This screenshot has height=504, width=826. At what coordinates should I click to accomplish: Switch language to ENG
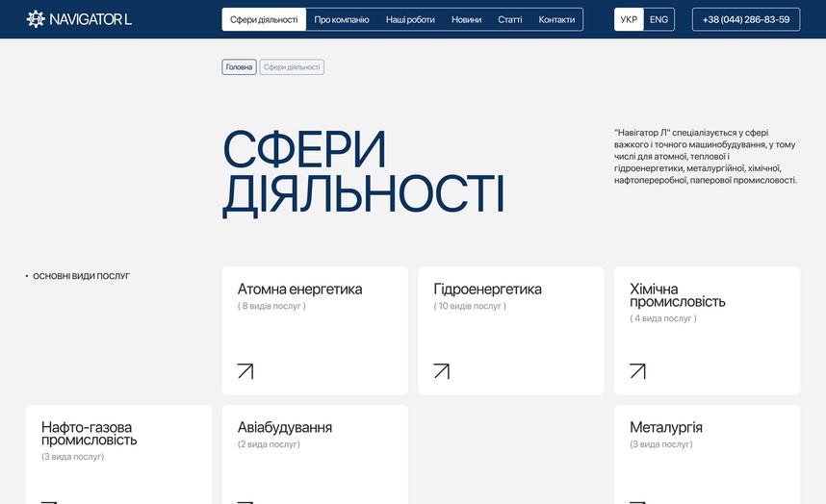[659, 19]
